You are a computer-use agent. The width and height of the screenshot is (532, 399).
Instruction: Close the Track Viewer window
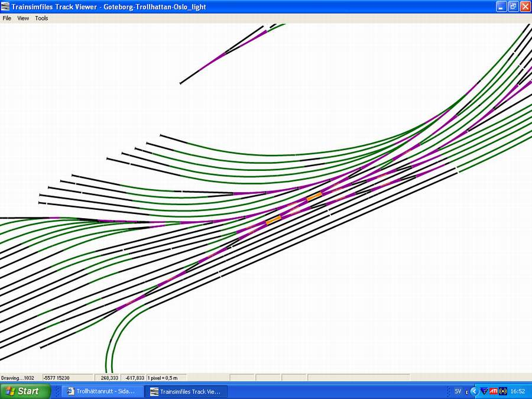524,7
